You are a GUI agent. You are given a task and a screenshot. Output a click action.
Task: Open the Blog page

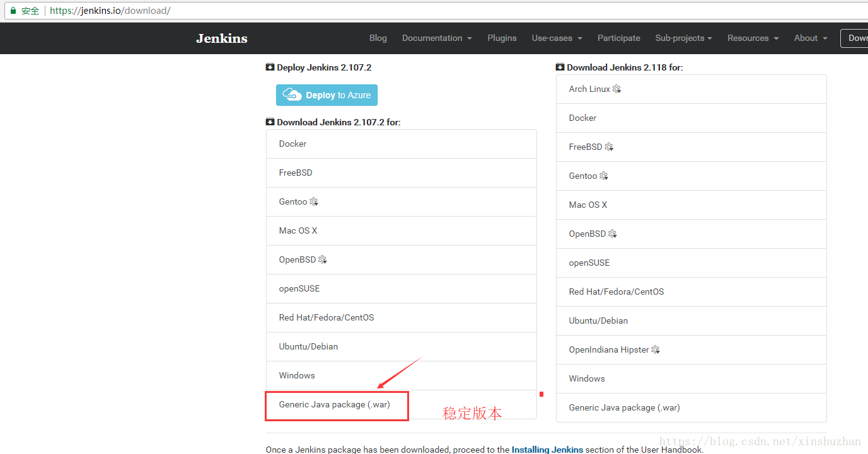click(x=378, y=38)
